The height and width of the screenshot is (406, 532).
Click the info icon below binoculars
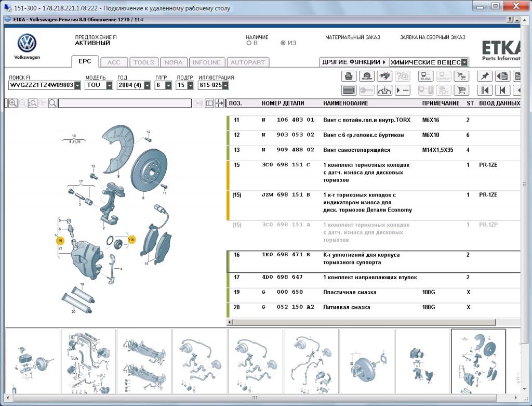point(384,90)
